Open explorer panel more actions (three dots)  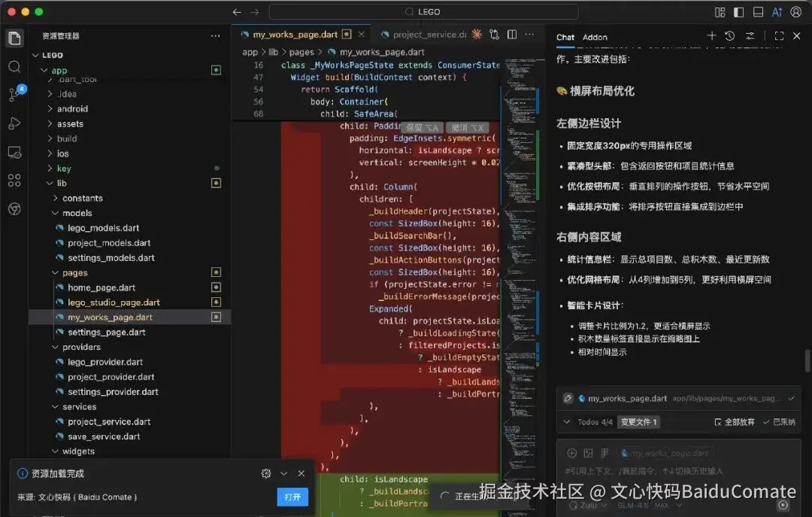click(216, 36)
